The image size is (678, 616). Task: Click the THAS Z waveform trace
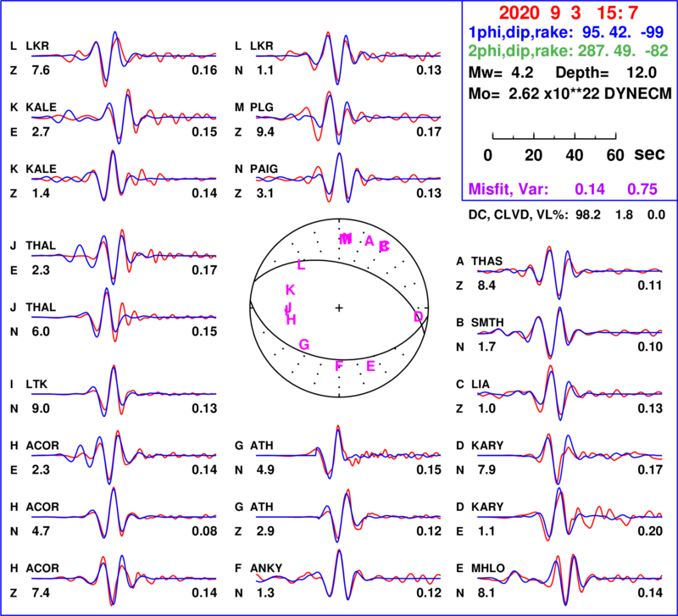click(570, 272)
